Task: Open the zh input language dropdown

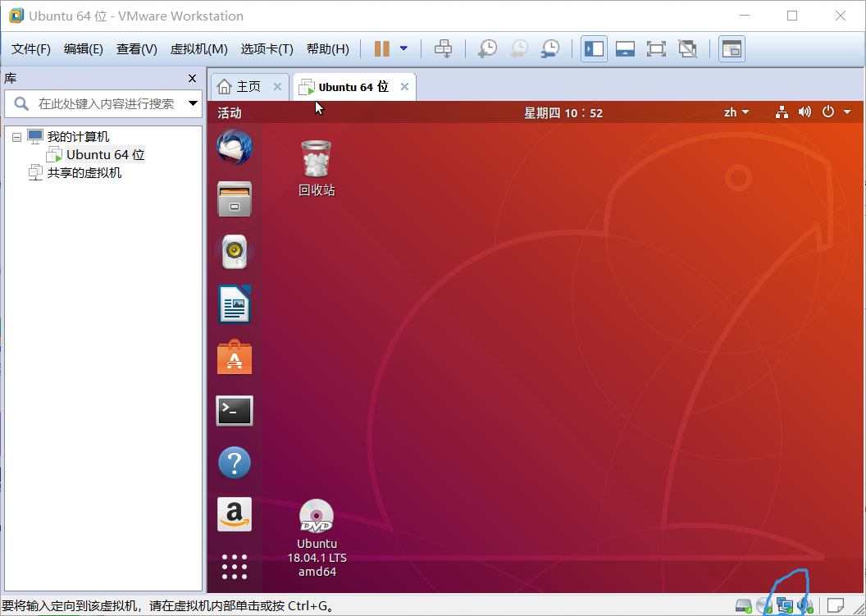Action: pyautogui.click(x=736, y=112)
